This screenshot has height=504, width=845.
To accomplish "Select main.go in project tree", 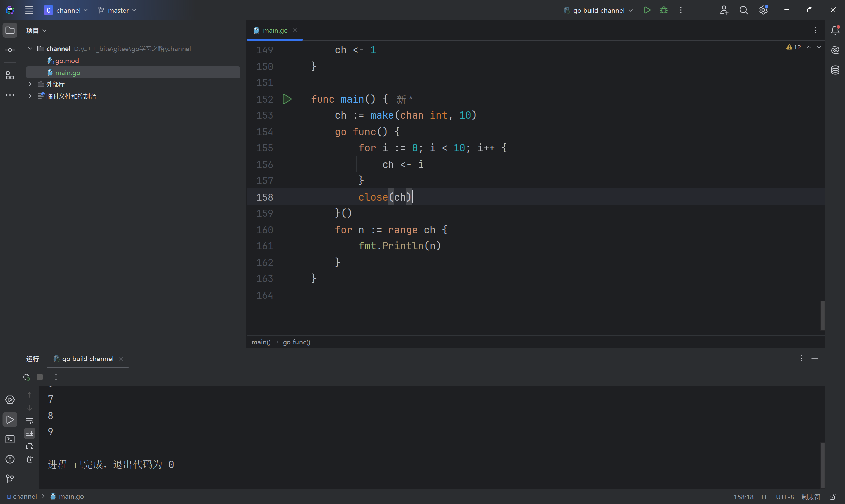I will (x=133, y=72).
